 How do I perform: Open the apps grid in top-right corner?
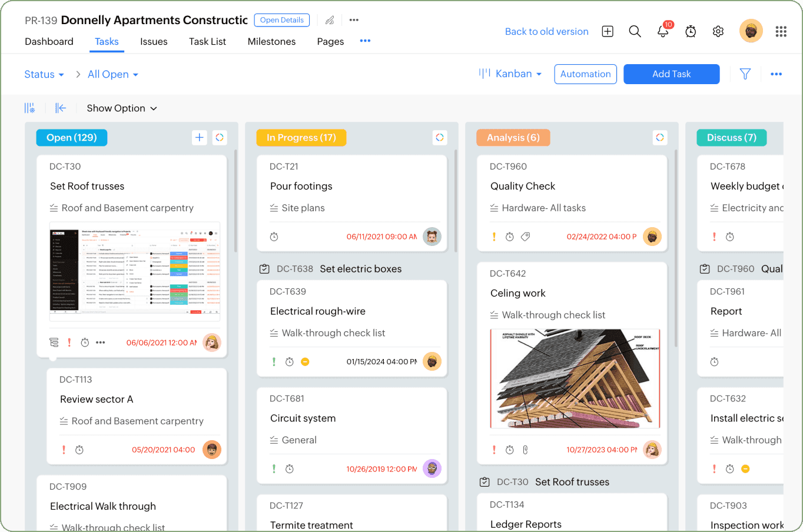[781, 31]
